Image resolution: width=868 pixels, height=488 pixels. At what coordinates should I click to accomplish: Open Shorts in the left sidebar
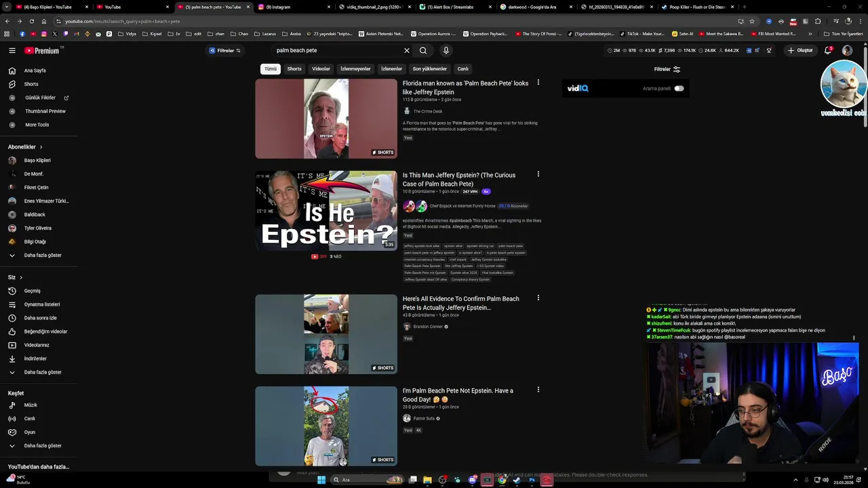[x=31, y=84]
